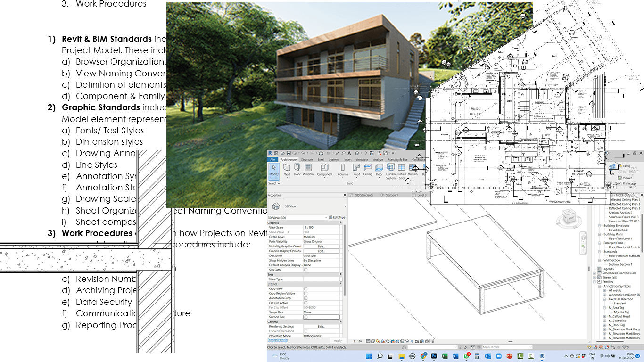Viewport: 644px width, 362px height.
Task: Click Edit for Graphic Display Options
Action: (x=321, y=251)
